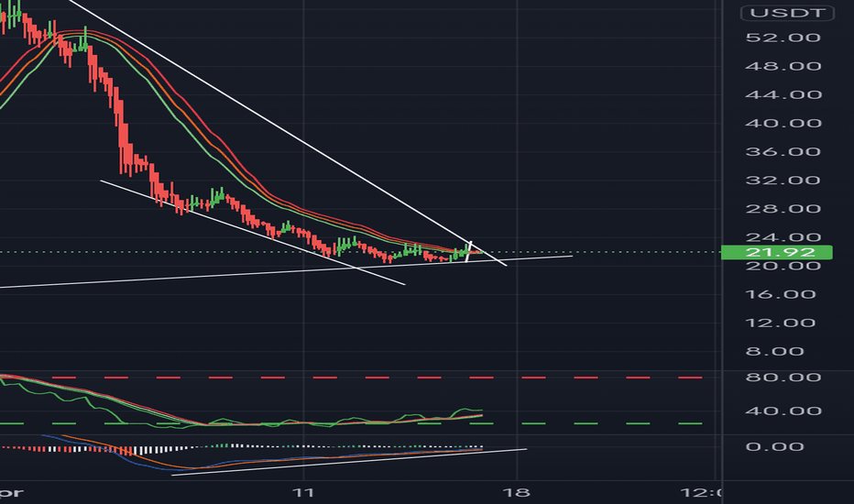The height and width of the screenshot is (504, 854).
Task: Click the 20.00 price axis label
Action: point(783,266)
